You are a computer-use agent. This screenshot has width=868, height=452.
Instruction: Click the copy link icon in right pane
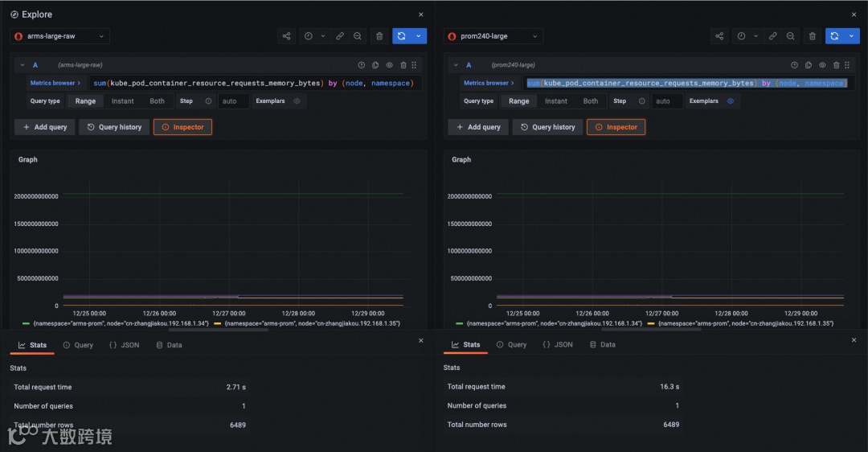tap(773, 36)
